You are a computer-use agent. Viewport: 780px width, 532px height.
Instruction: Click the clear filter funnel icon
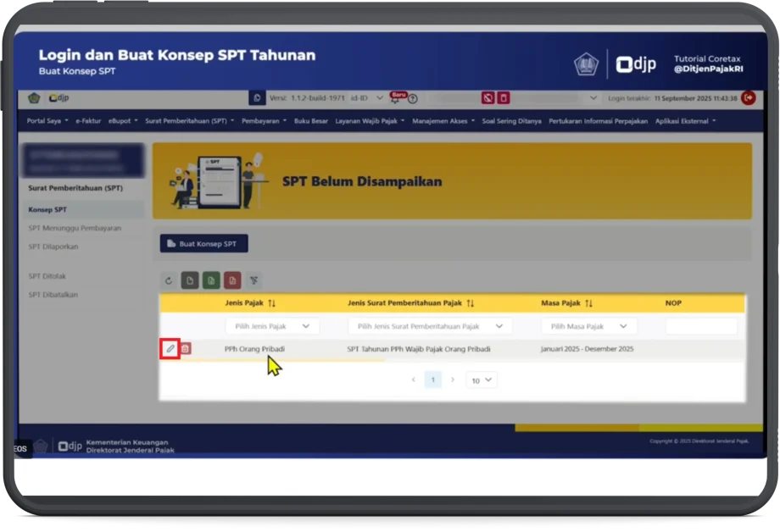click(x=253, y=280)
